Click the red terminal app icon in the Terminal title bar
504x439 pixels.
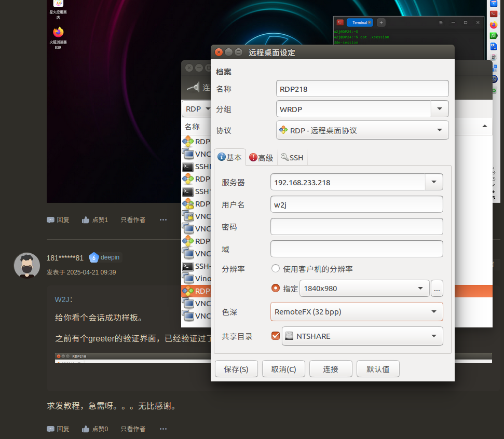click(340, 22)
